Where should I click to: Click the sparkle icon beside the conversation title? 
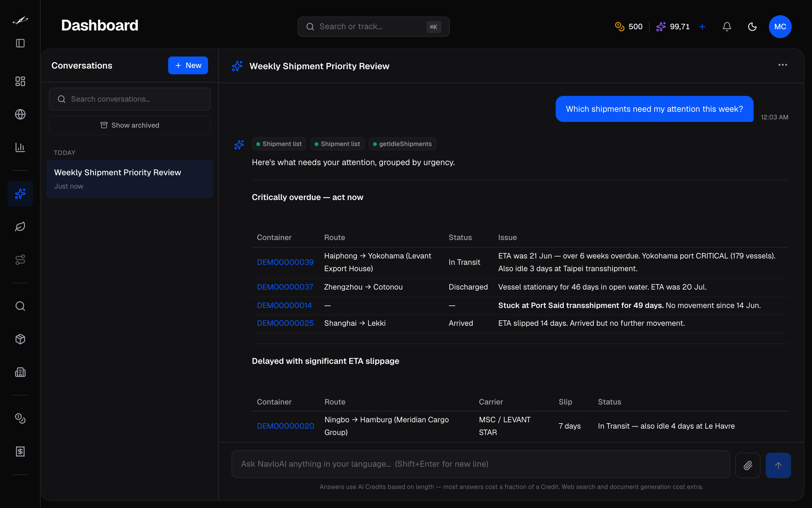(x=237, y=66)
